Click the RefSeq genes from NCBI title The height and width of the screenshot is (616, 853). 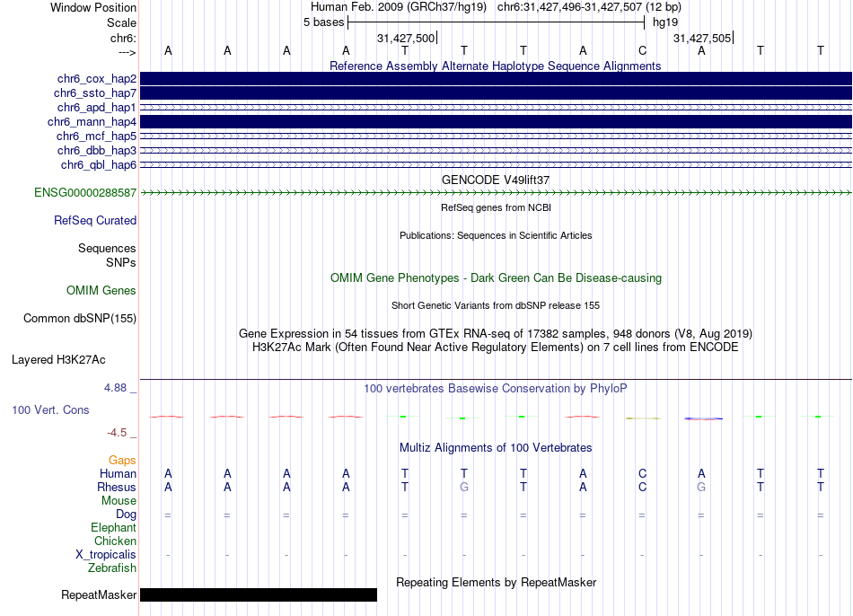click(497, 207)
